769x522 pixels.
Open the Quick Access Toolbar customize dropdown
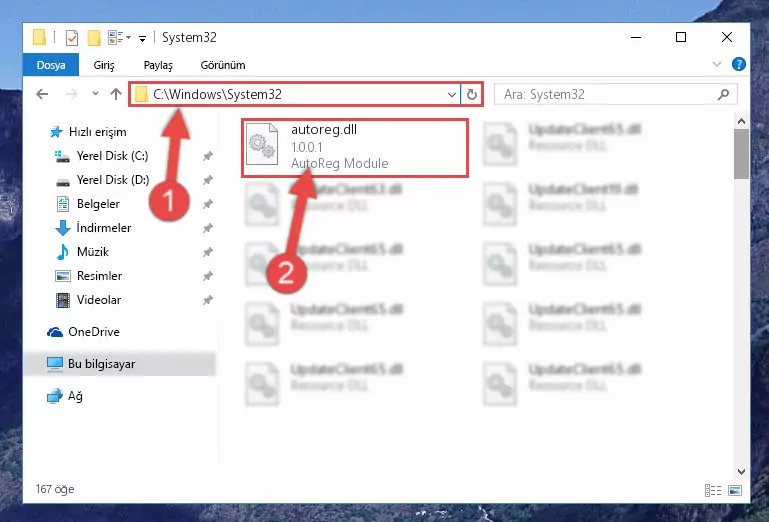[x=142, y=38]
